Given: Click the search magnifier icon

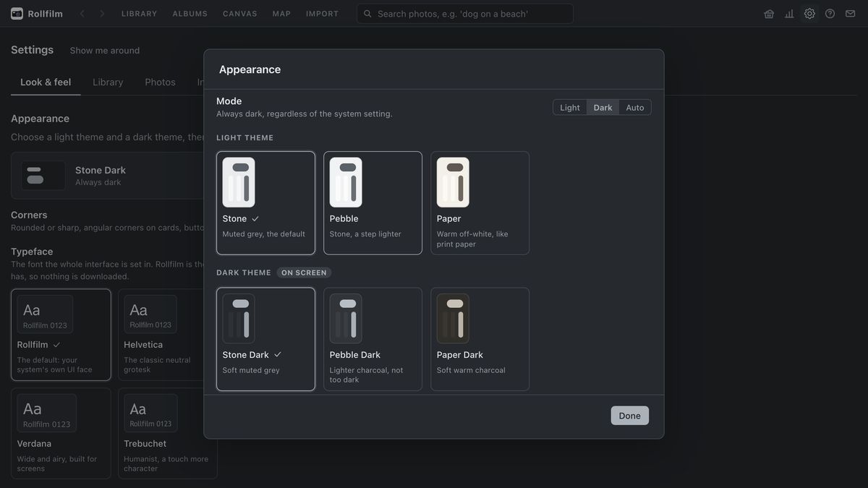Looking at the screenshot, I should (x=367, y=14).
